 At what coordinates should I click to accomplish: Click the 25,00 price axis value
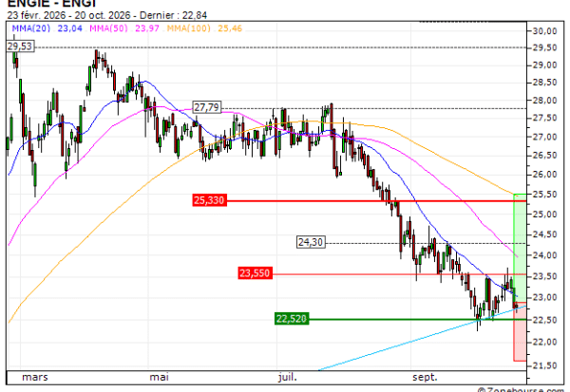coord(544,215)
